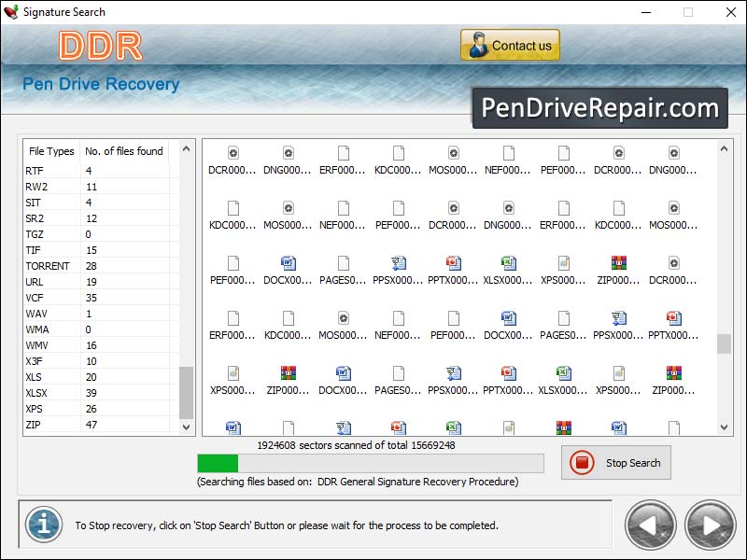Select the PPSX00 slideshow file icon
The image size is (747, 560).
(x=399, y=262)
